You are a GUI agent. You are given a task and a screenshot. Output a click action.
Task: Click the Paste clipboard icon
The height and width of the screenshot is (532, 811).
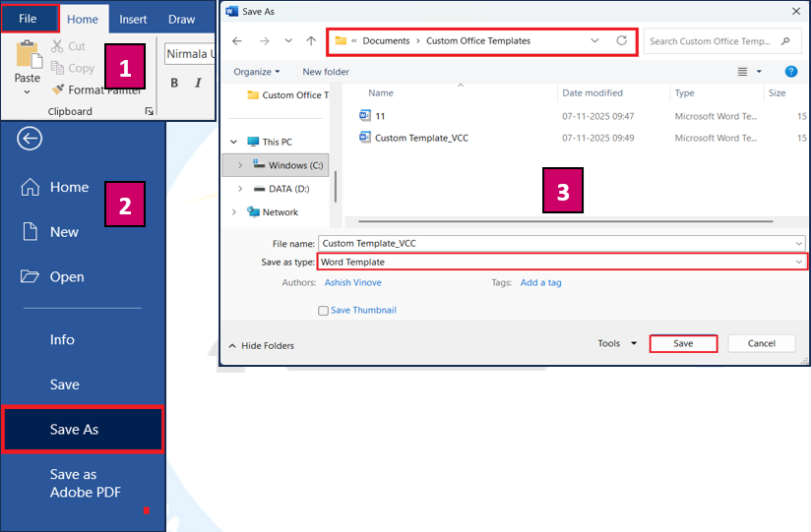coord(29,54)
